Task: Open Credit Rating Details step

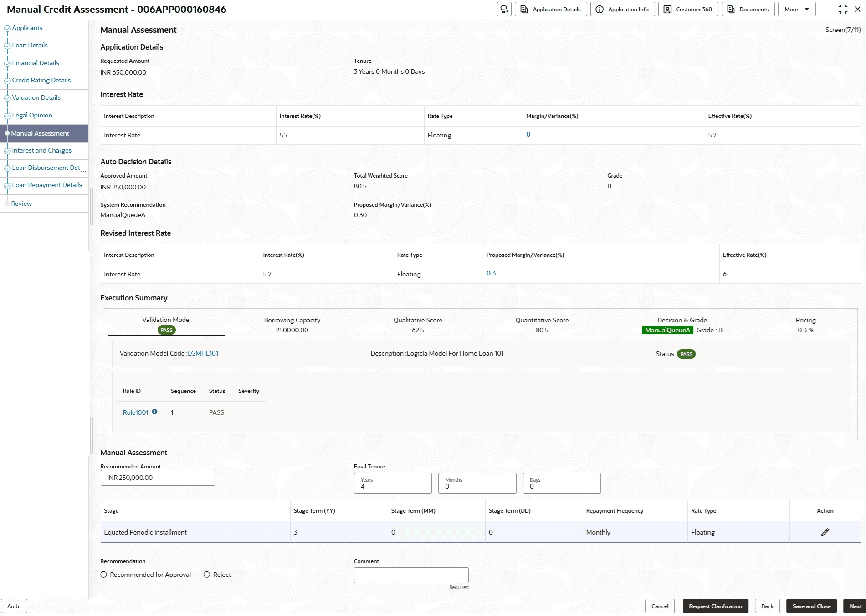Action: (x=41, y=81)
